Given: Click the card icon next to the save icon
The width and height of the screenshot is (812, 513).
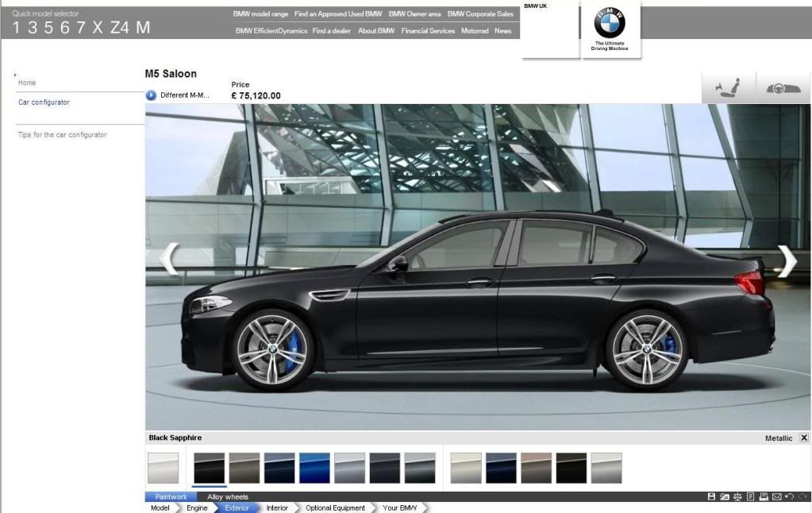Looking at the screenshot, I should pyautogui.click(x=725, y=496).
